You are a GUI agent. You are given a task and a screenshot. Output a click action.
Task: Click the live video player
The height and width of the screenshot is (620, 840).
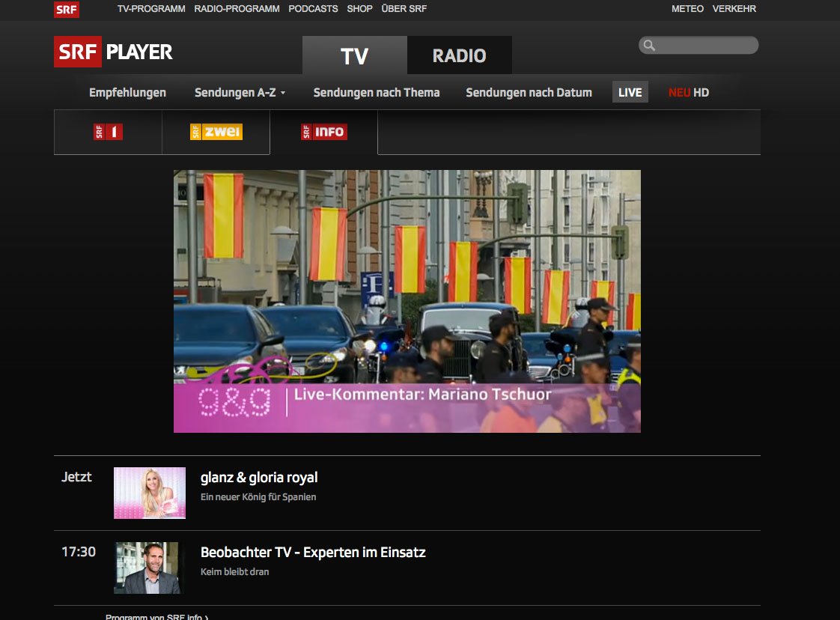point(407,301)
